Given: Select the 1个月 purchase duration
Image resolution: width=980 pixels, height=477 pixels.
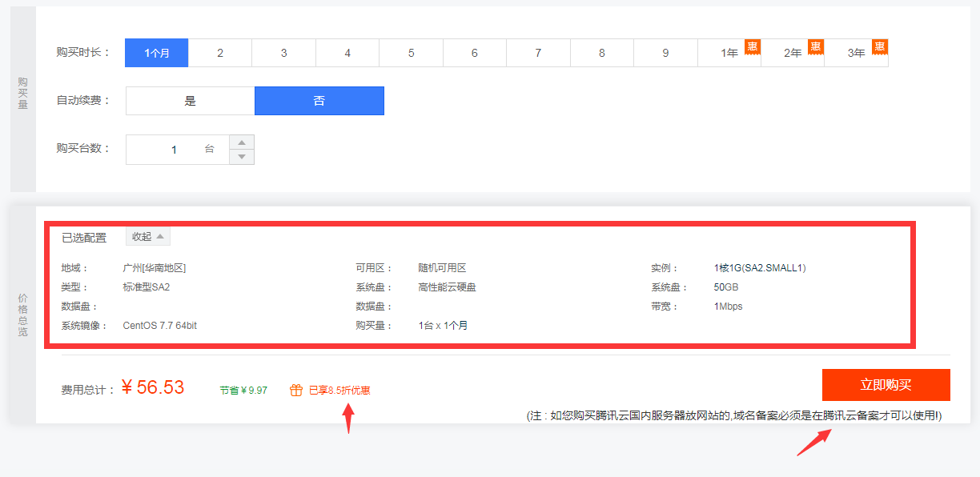Looking at the screenshot, I should (157, 53).
